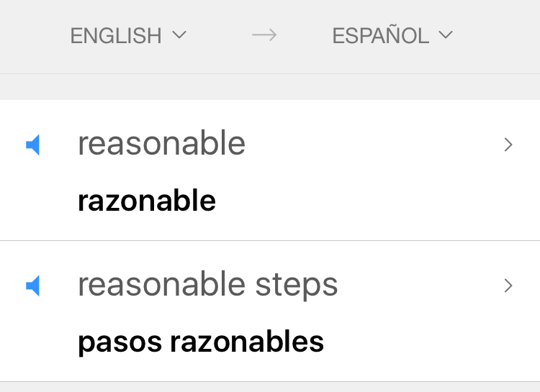Click the gray strip below the language bar
The width and height of the screenshot is (540, 392).
(x=270, y=87)
